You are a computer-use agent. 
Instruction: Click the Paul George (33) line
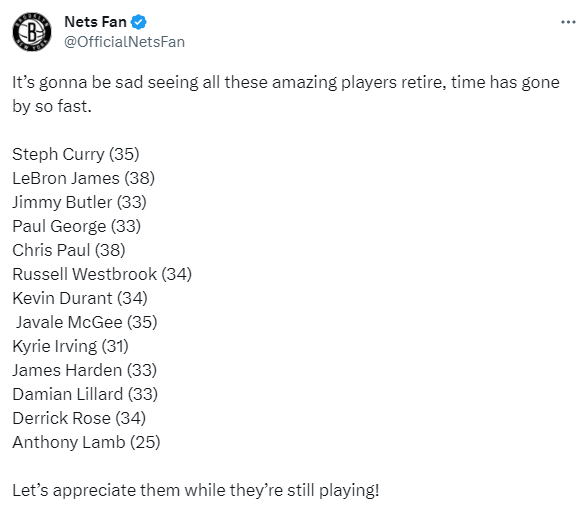[76, 226]
